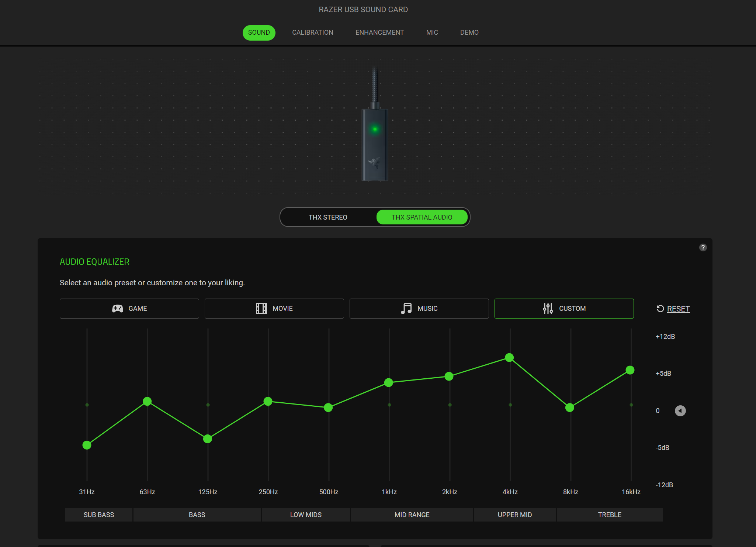Select THX SPATIAL AUDIO mode
Screen dimensions: 756x547
(422, 217)
